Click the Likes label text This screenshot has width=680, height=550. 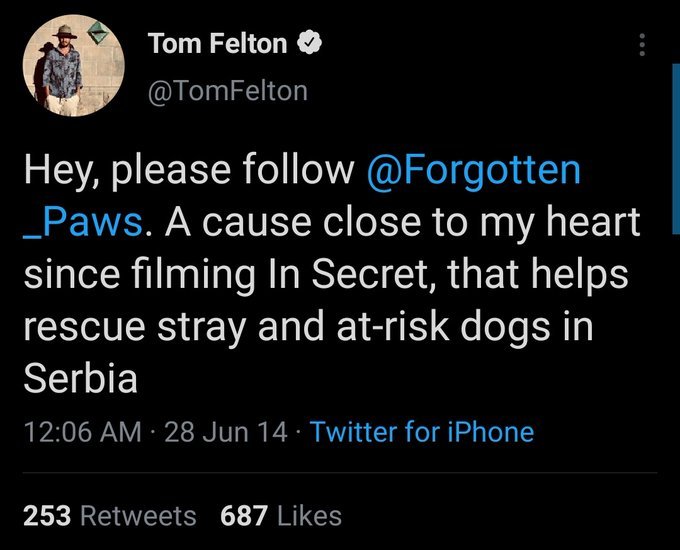pos(307,516)
